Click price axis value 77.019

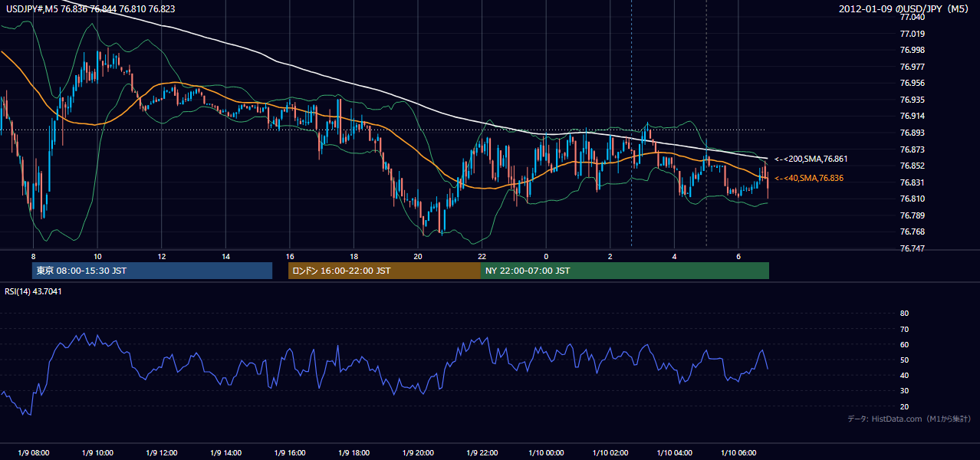pyautogui.click(x=913, y=34)
